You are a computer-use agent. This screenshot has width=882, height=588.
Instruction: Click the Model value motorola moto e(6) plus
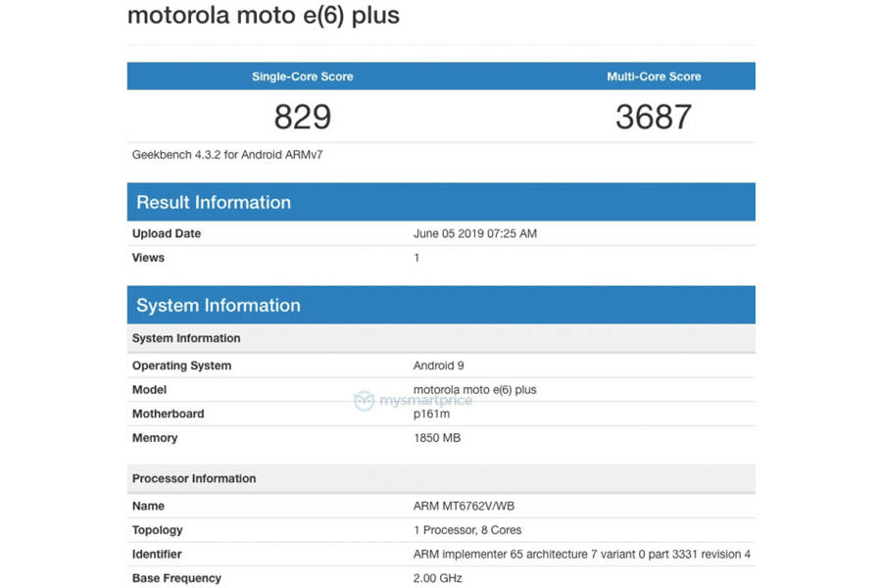[x=474, y=389]
